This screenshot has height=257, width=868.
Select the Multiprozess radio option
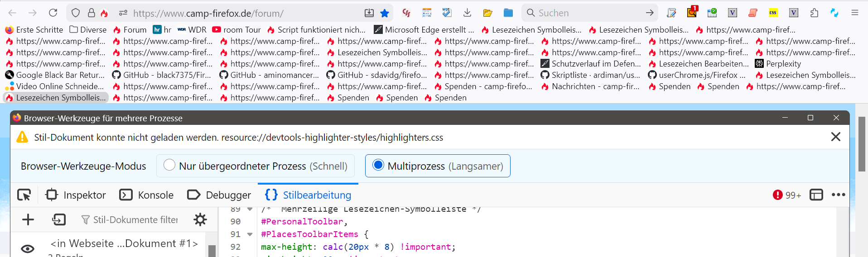tap(438, 166)
